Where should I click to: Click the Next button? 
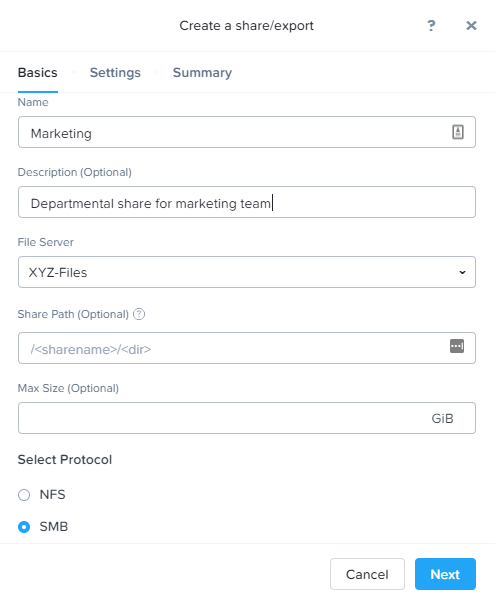(x=445, y=574)
